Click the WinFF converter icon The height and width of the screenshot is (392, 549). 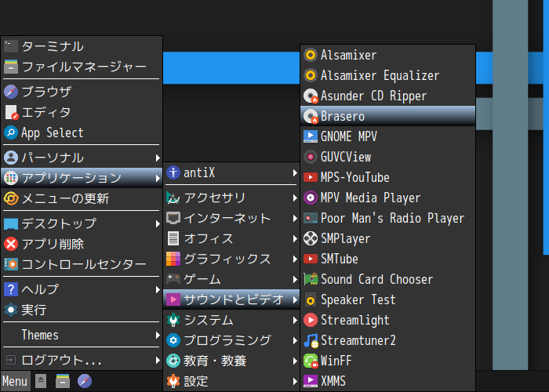pyautogui.click(x=311, y=361)
